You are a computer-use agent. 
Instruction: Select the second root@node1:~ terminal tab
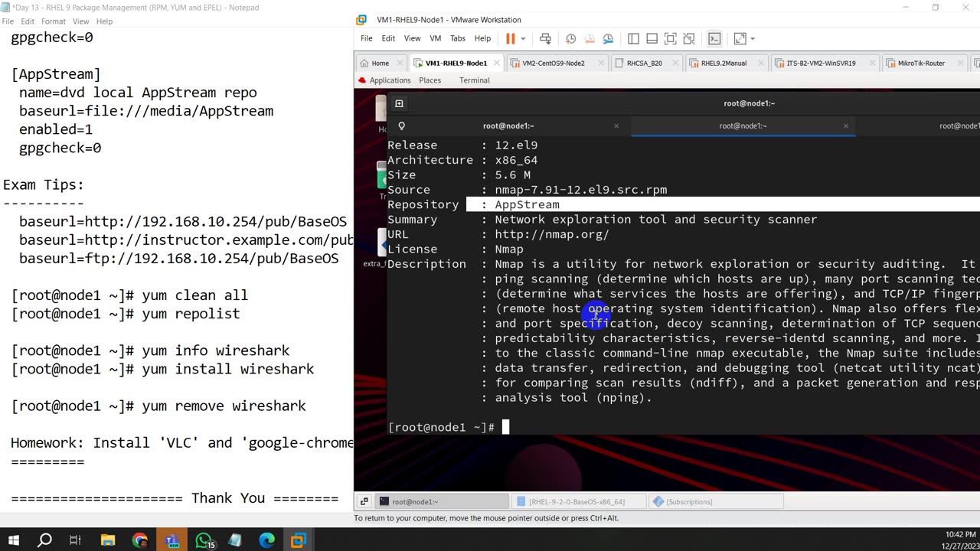point(743,126)
